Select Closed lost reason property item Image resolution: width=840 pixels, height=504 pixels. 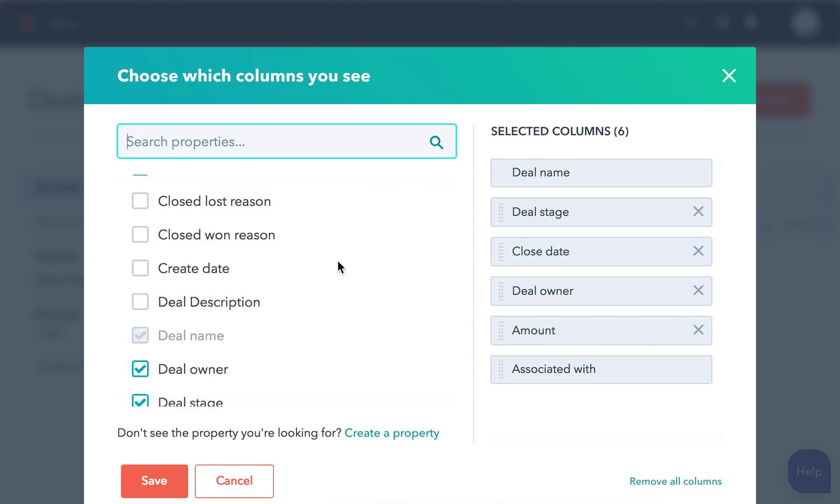pyautogui.click(x=140, y=201)
